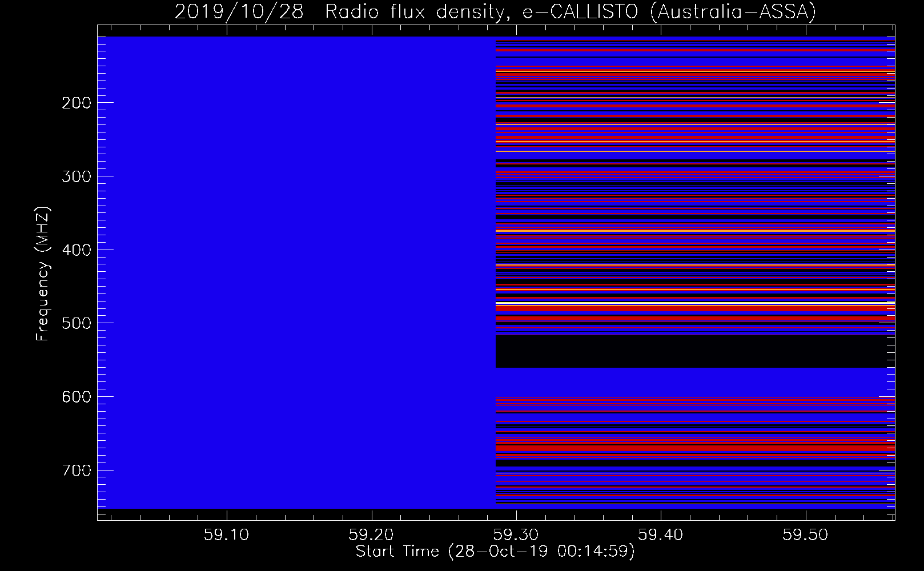Viewport: 924px width, 571px height.
Task: Click the 200 frequency tick label
Action: [77, 103]
